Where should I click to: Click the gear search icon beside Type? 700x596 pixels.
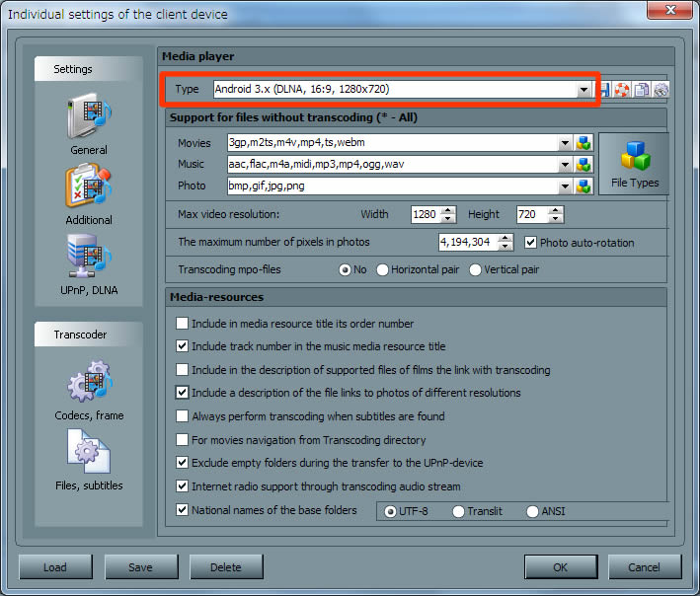coord(661,90)
